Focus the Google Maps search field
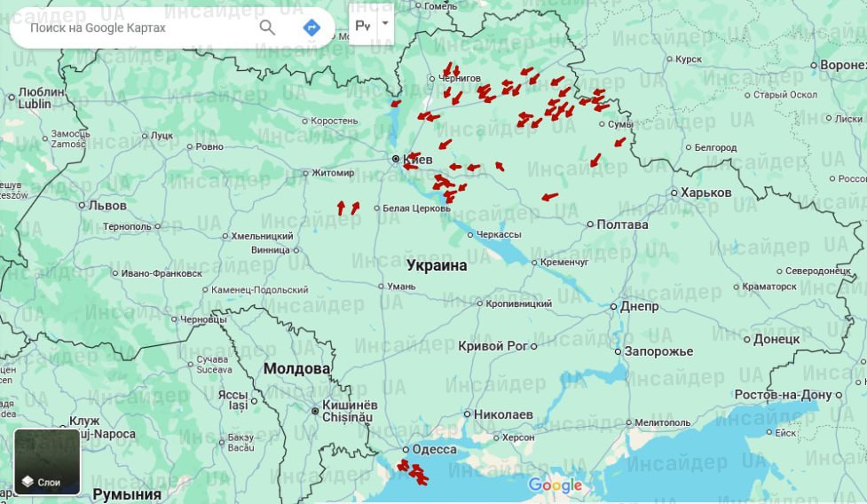 [x=133, y=28]
